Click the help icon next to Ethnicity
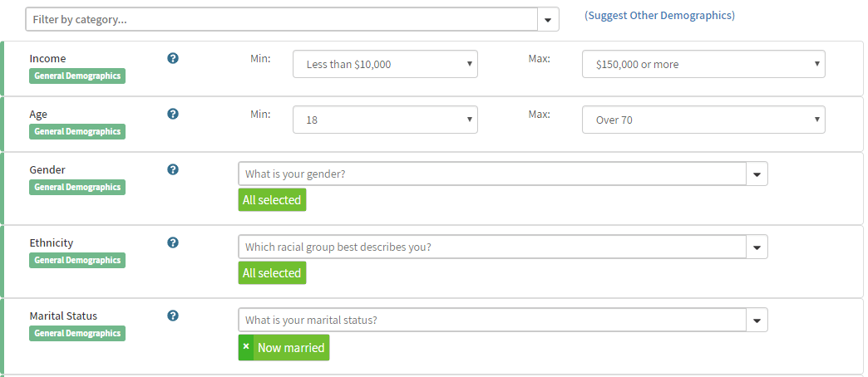The image size is (868, 377). click(x=173, y=242)
